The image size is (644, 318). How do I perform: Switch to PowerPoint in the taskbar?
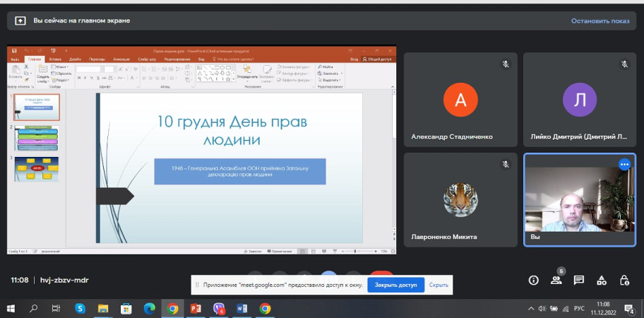click(x=196, y=308)
